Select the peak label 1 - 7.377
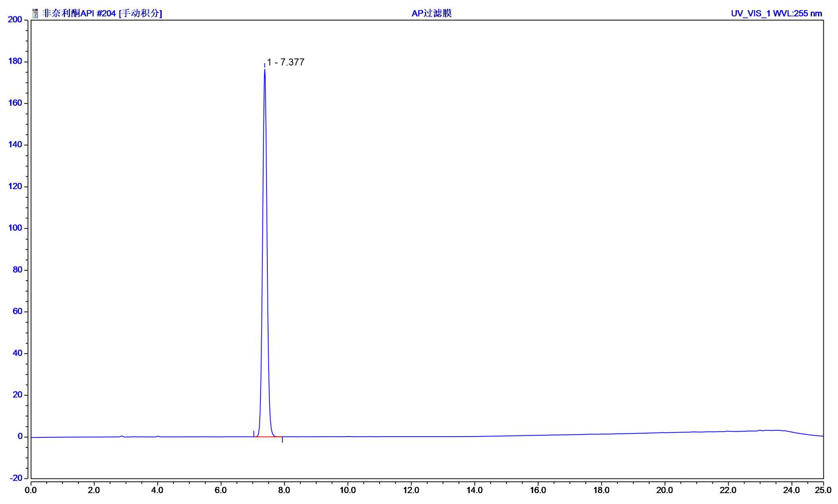Viewport: 838px width, 504px height. [285, 62]
